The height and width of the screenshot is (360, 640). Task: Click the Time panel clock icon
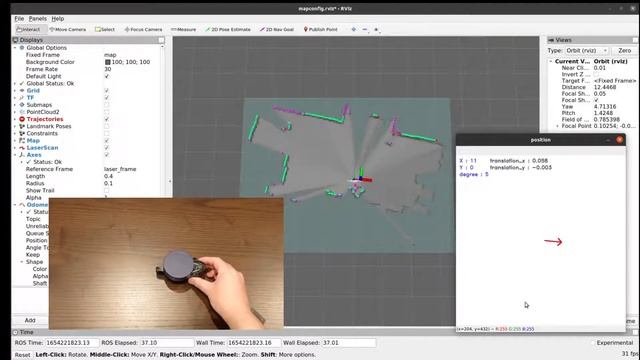16,332
